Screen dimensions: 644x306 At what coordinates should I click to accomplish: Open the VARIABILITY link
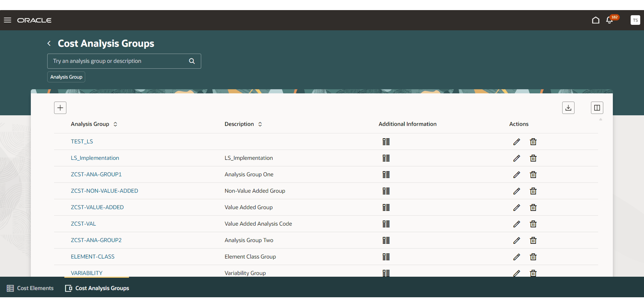(87, 273)
